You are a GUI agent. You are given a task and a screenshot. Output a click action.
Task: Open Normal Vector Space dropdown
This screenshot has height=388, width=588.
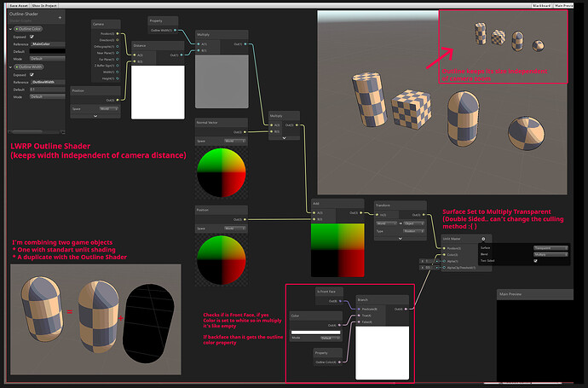tap(235, 141)
